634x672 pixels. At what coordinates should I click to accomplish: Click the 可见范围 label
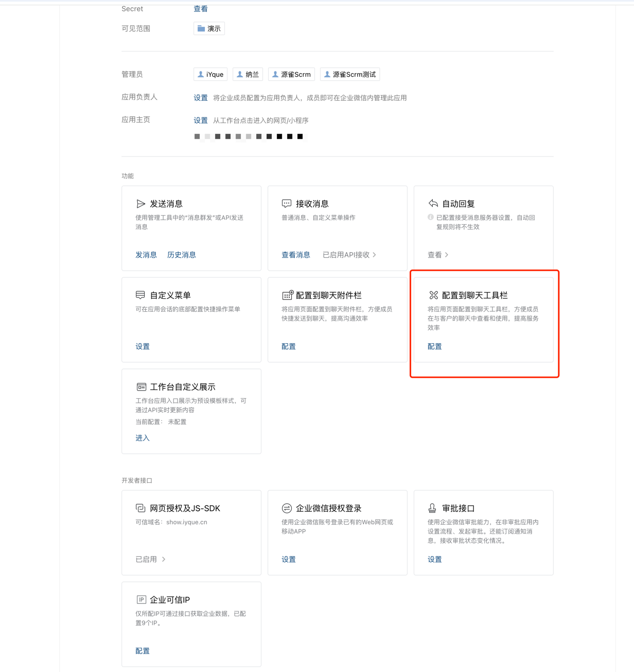(x=136, y=29)
